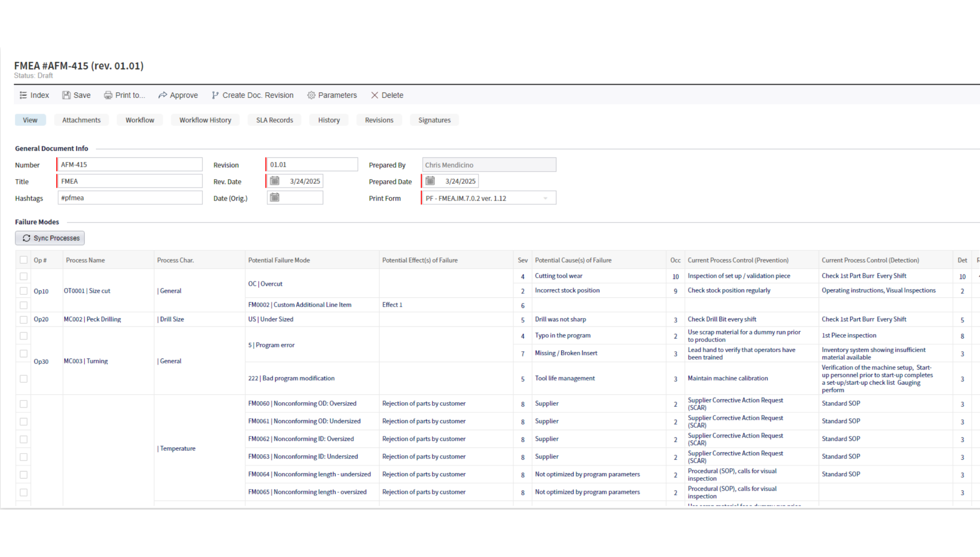
Task: Click the Save floppy disk icon
Action: coord(66,95)
